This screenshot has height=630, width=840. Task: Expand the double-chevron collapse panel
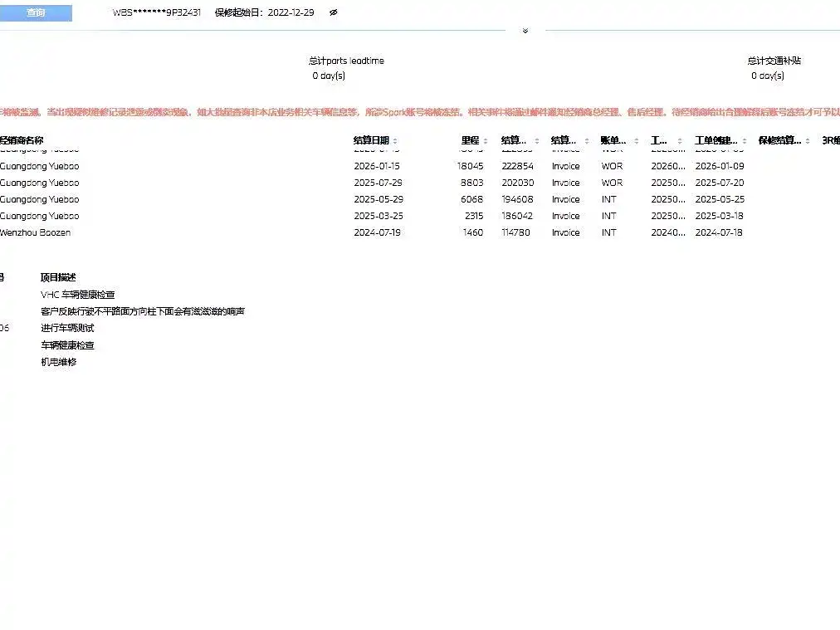[x=525, y=31]
